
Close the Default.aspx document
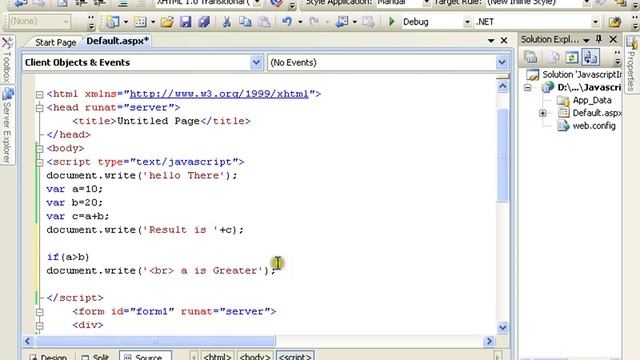pyautogui.click(x=504, y=40)
